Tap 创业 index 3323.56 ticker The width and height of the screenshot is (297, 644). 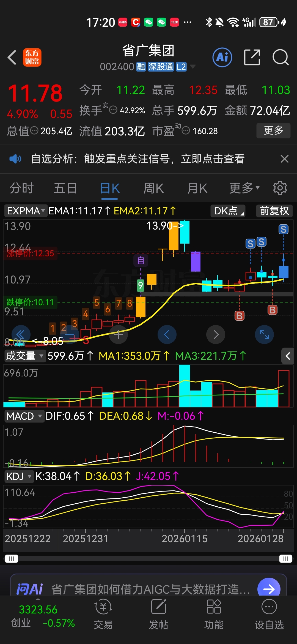point(42,616)
